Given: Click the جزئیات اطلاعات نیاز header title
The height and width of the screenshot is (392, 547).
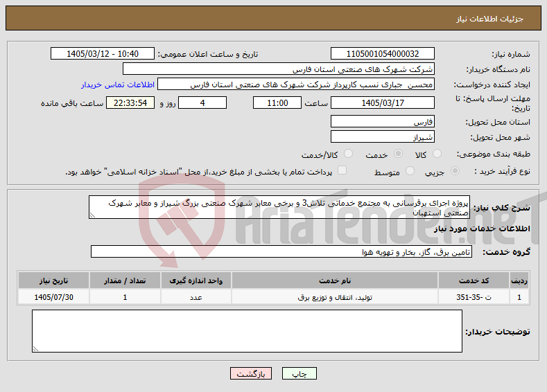Looking at the screenshot, I should (489, 19).
